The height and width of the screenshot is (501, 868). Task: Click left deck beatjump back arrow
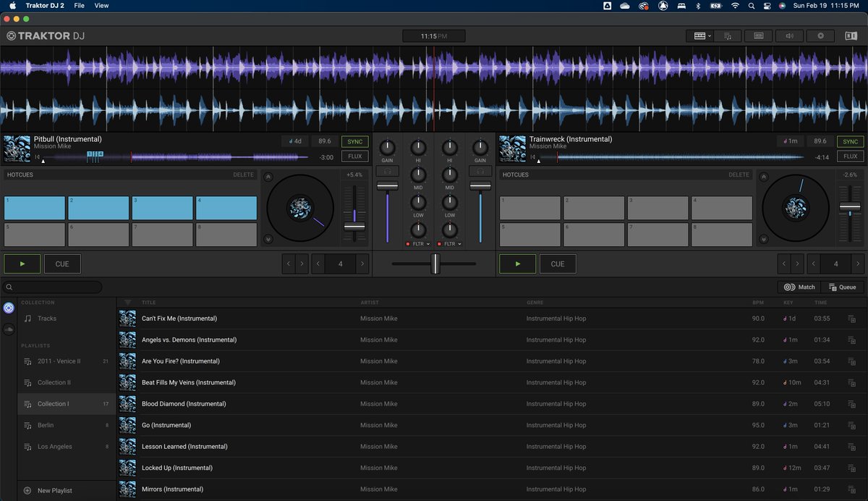[x=289, y=264]
